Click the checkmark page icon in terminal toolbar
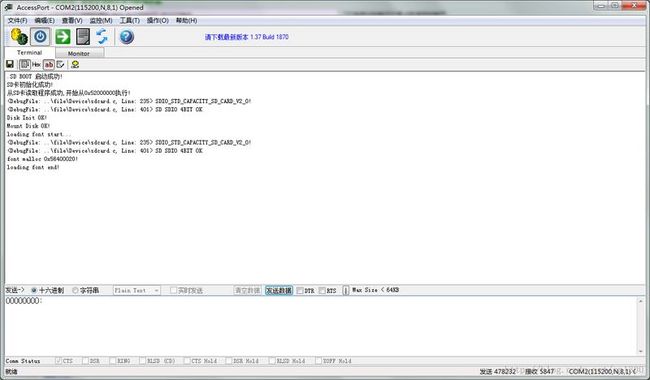650x380 pixels. 61,64
